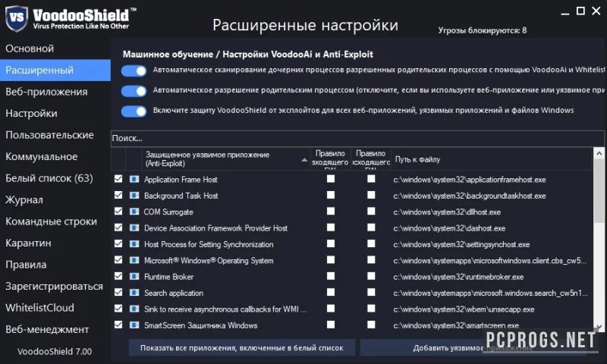607x364 pixels.
Task: Click the SmartScreen row icon
Action: [134, 325]
